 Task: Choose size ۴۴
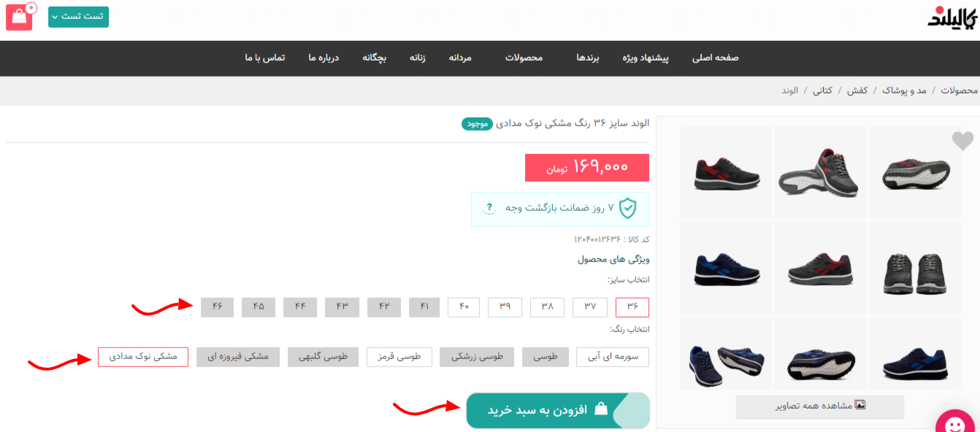[x=300, y=307]
